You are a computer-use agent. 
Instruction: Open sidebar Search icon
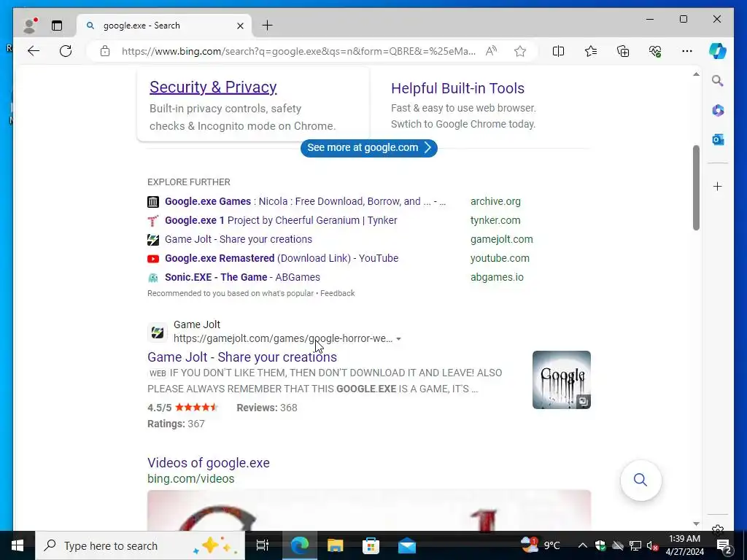coord(718,81)
